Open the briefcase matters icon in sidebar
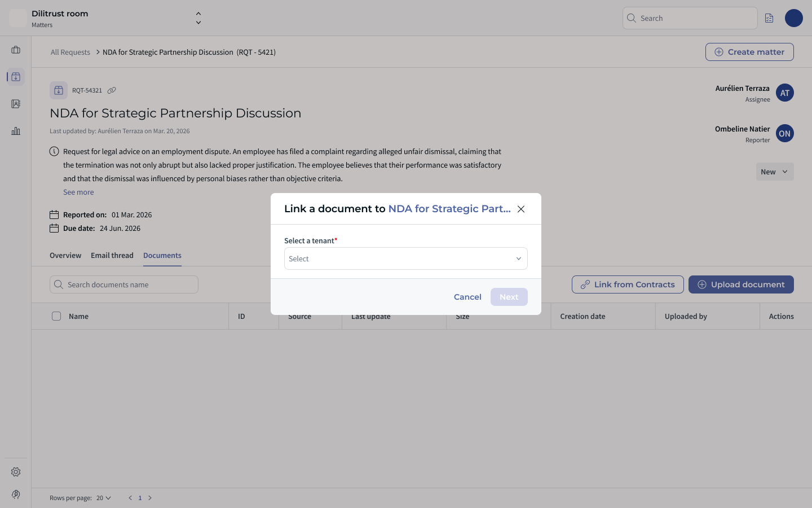812x508 pixels. pos(16,50)
